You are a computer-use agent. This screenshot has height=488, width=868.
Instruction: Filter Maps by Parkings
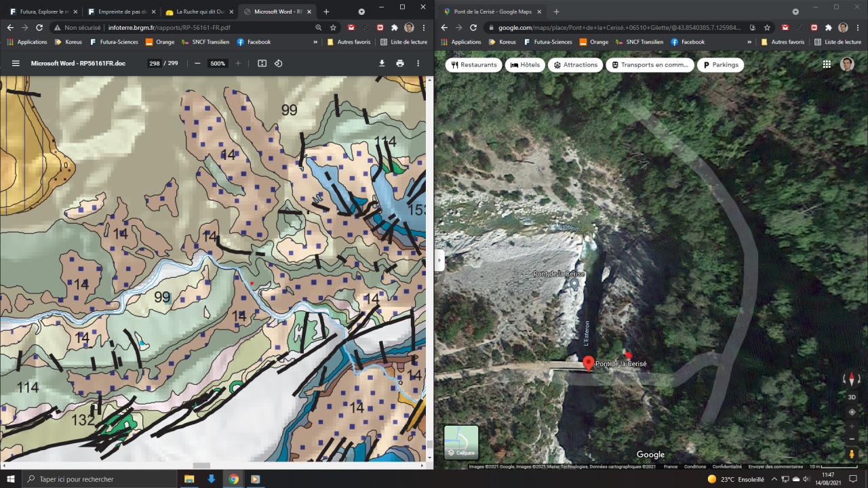point(721,65)
